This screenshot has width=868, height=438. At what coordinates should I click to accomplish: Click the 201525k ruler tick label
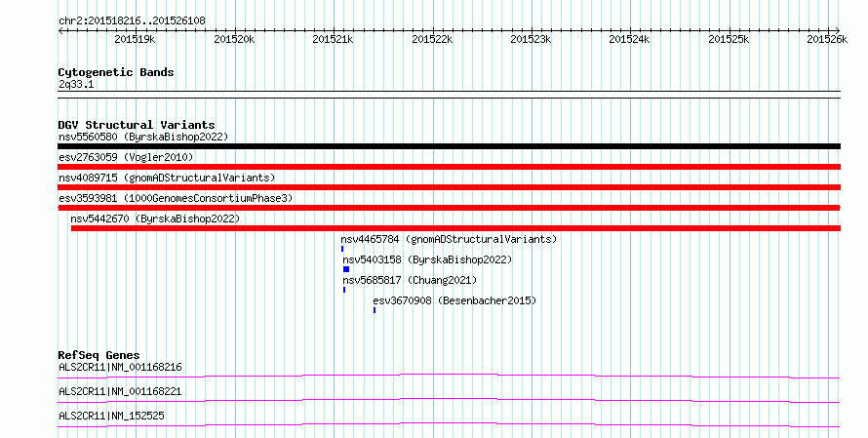click(730, 39)
